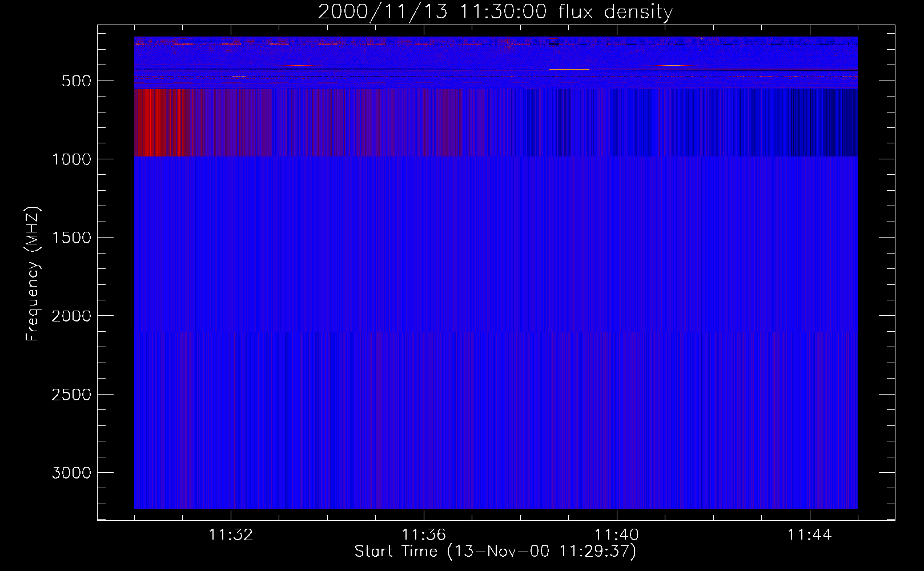
Task: Click the 11:40 time tick label
Action: point(617,535)
